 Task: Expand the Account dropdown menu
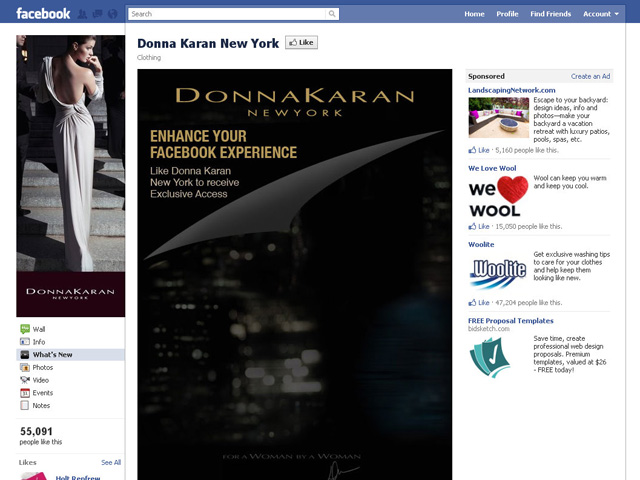pos(601,14)
